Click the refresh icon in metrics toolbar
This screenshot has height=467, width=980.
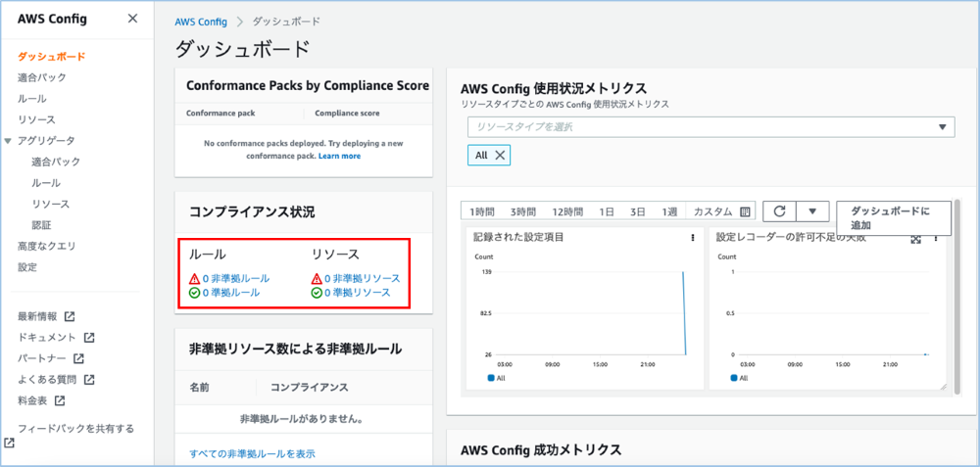[779, 211]
